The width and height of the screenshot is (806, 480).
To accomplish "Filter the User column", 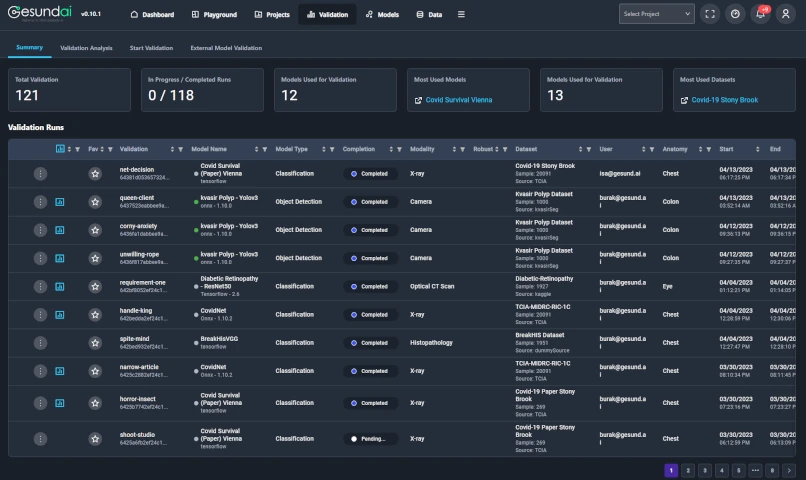I will pos(651,150).
